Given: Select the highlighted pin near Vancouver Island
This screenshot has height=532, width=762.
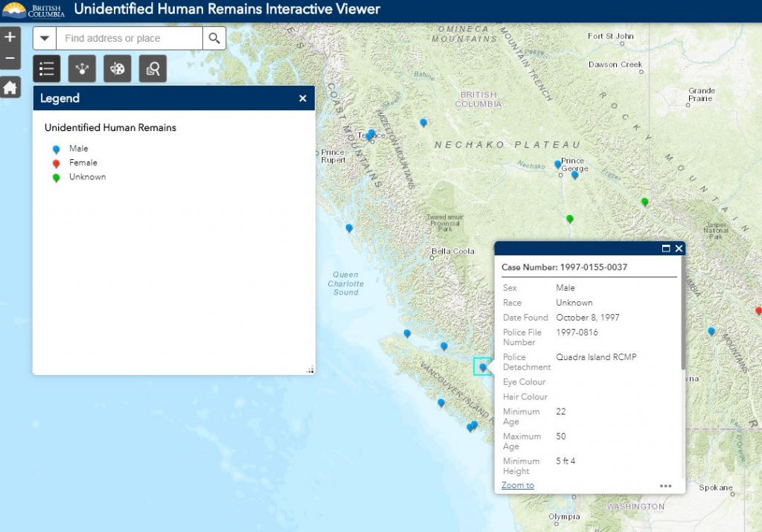Looking at the screenshot, I should (x=481, y=366).
